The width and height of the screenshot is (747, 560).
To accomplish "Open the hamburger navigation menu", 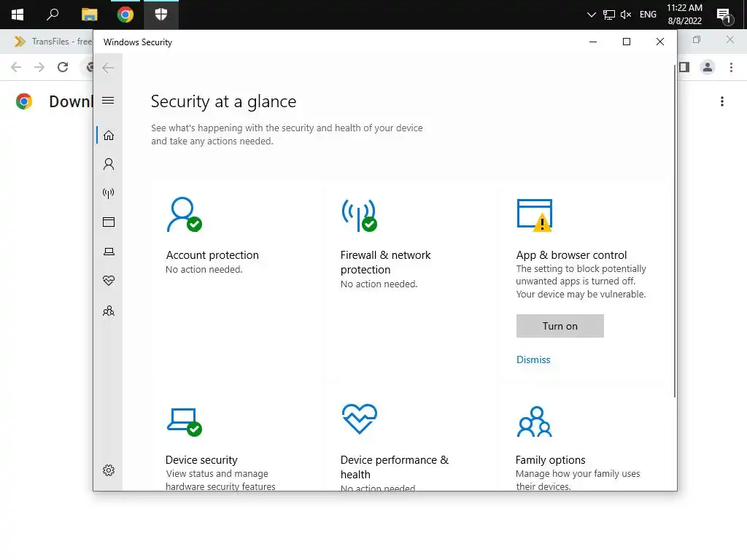I will click(x=108, y=101).
